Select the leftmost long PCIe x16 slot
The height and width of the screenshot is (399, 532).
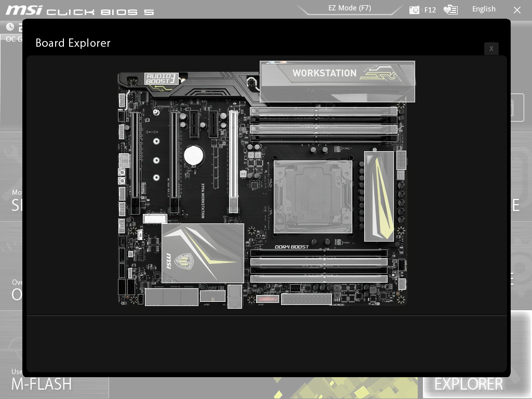pyautogui.click(x=136, y=163)
